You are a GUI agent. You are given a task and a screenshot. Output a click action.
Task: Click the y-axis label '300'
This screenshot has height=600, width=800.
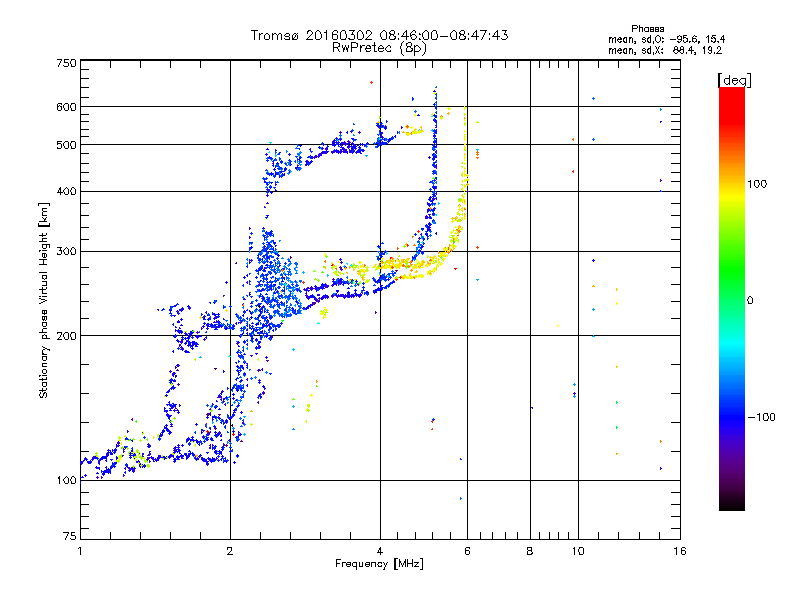click(67, 252)
